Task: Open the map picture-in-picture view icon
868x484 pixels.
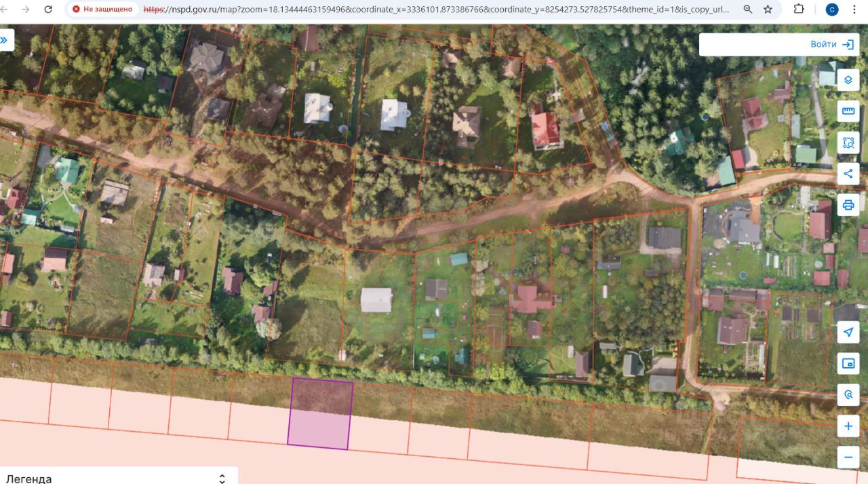Action: (848, 363)
